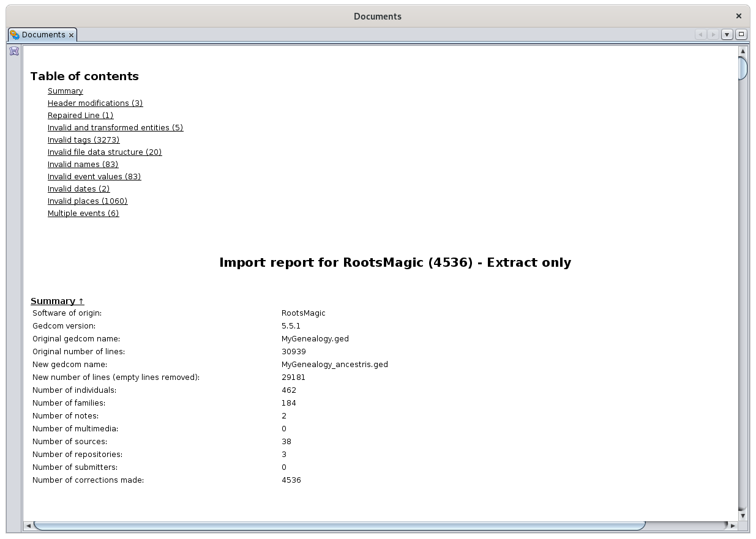The width and height of the screenshot is (756, 539).
Task: Select the Documents tab
Action: point(42,35)
